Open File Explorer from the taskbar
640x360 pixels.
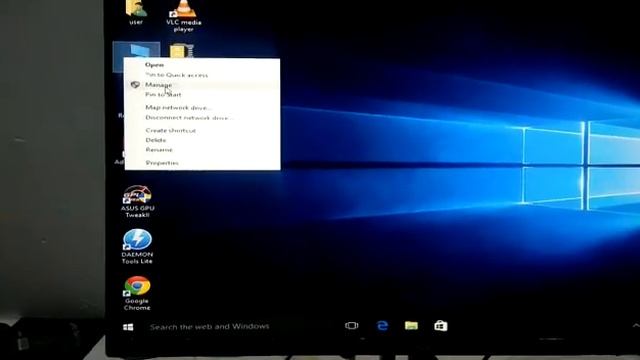[411, 325]
